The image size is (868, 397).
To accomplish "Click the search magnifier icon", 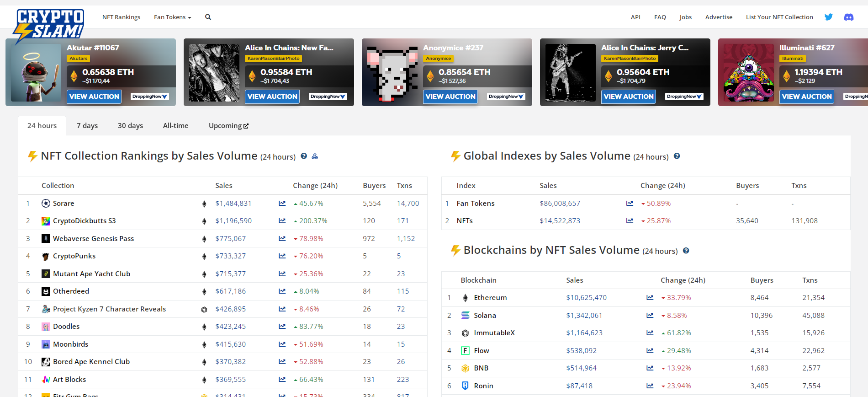I will pos(208,17).
